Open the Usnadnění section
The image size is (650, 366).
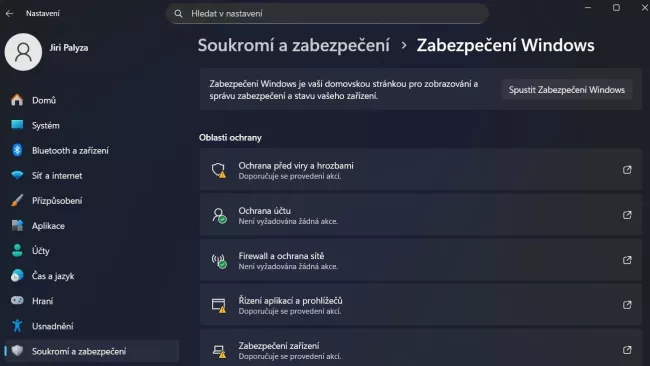coord(92,326)
